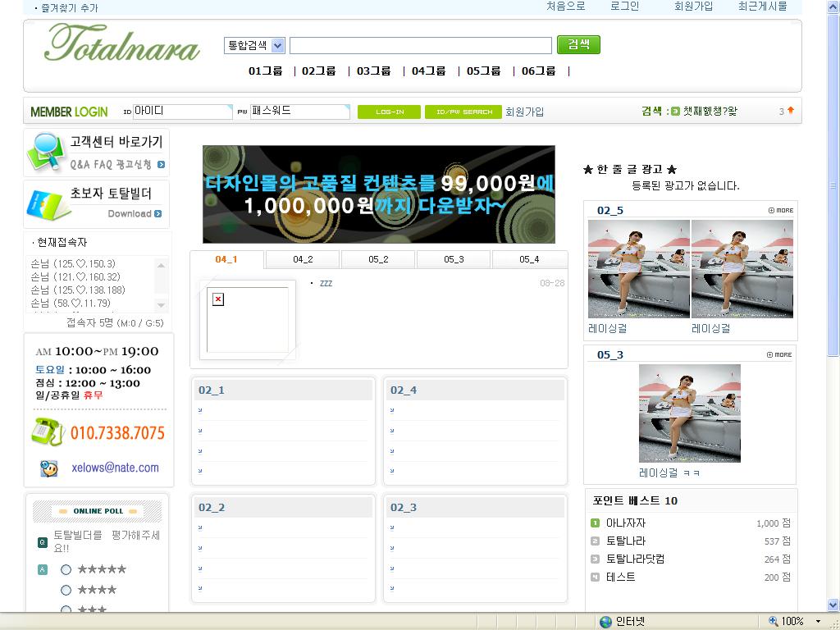This screenshot has width=840, height=630.
Task: Click the zoom magnifier icon in status bar
Action: pyautogui.click(x=773, y=621)
